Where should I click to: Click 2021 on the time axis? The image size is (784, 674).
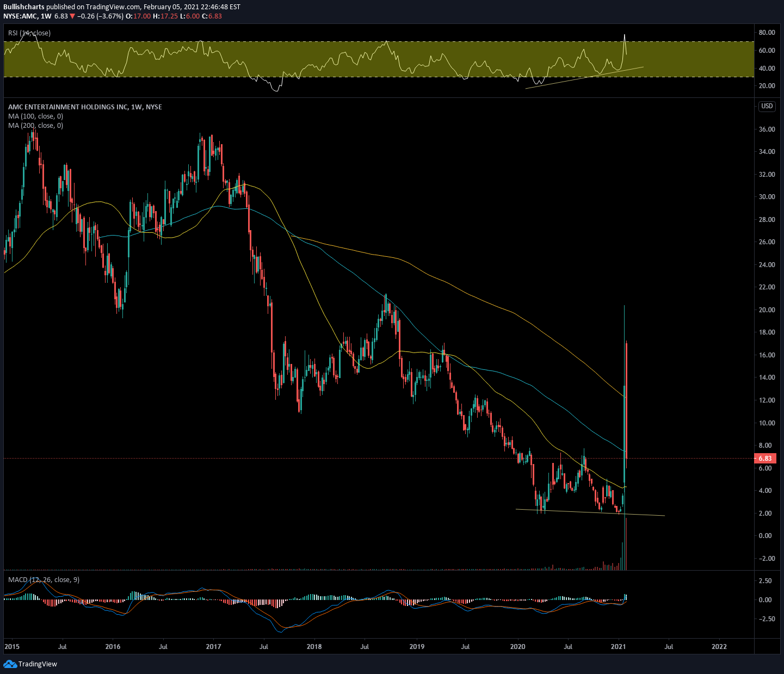tap(619, 647)
